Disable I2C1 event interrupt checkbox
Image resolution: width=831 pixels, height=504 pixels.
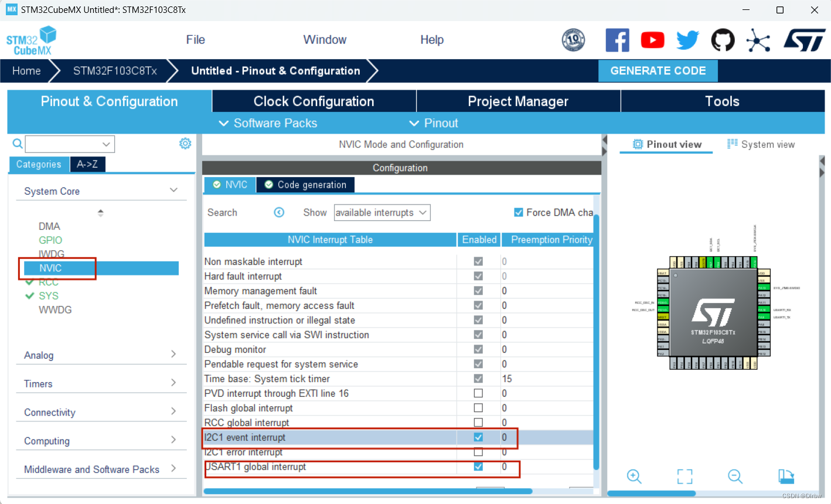pos(478,437)
